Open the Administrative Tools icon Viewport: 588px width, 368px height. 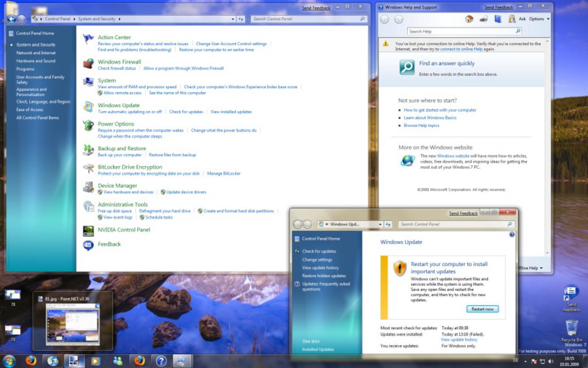[x=88, y=207]
